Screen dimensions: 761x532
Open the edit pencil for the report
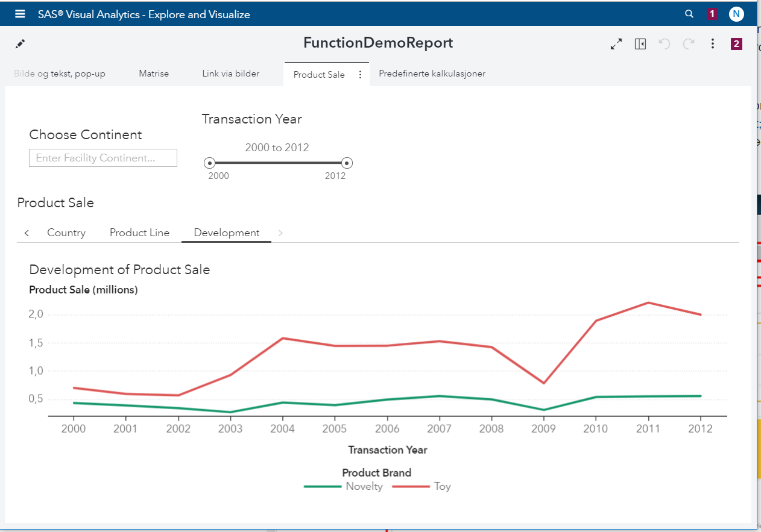click(20, 43)
